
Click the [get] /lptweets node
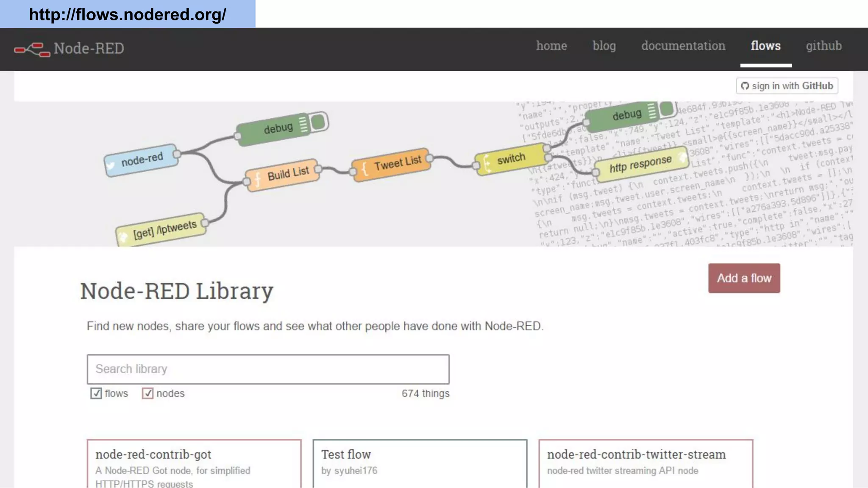coord(161,230)
